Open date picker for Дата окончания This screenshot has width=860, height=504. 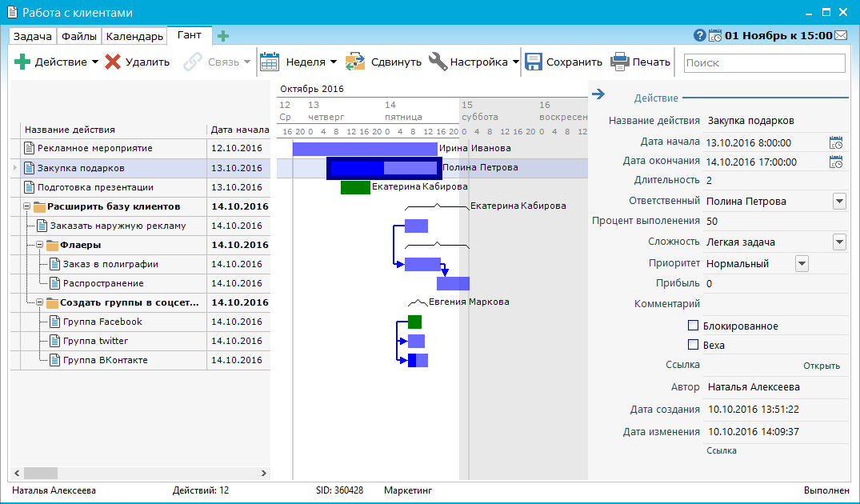pyautogui.click(x=836, y=162)
